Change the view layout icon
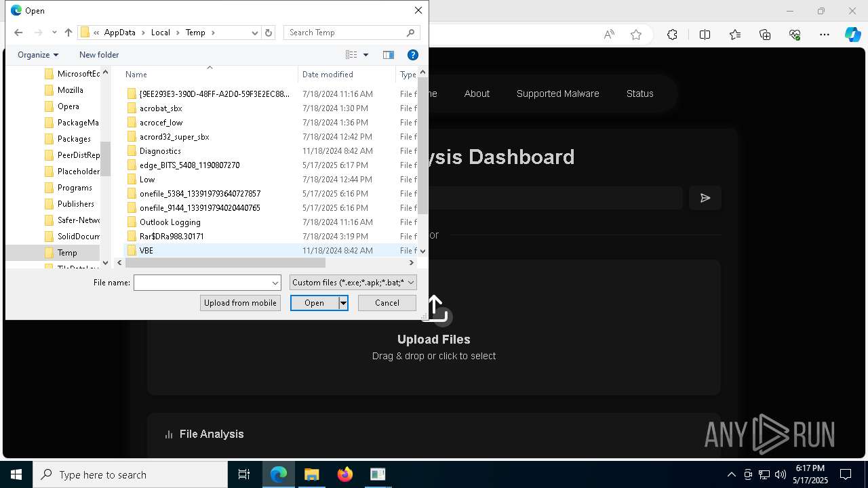This screenshot has width=868, height=488. tap(351, 55)
